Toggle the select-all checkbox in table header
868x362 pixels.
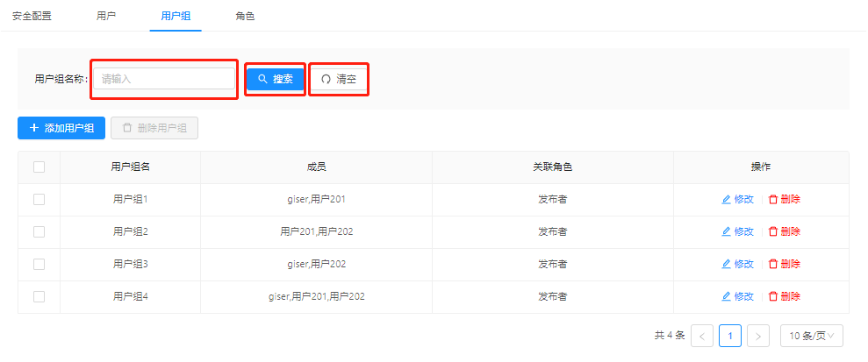pyautogui.click(x=39, y=167)
